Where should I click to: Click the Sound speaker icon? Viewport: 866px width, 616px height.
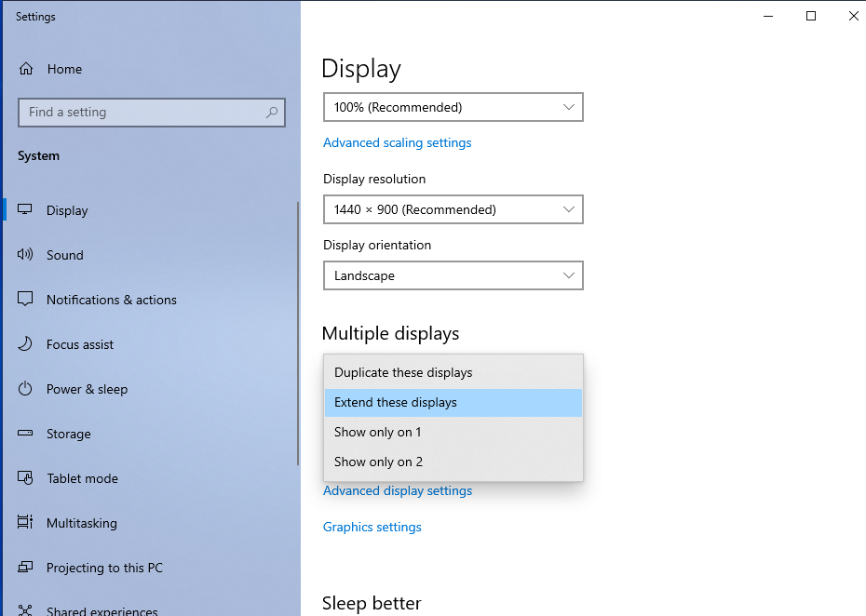pyautogui.click(x=26, y=255)
